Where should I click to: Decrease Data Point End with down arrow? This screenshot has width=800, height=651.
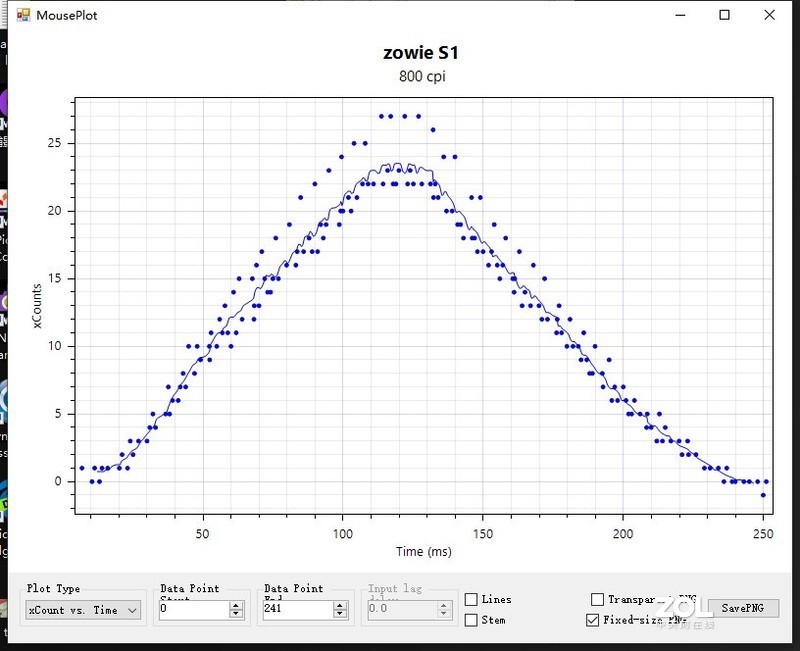click(x=340, y=614)
